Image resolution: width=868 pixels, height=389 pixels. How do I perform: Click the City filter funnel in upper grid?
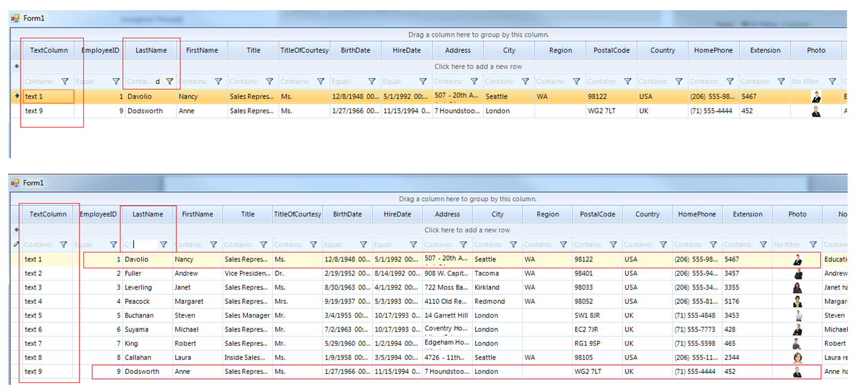pyautogui.click(x=525, y=82)
